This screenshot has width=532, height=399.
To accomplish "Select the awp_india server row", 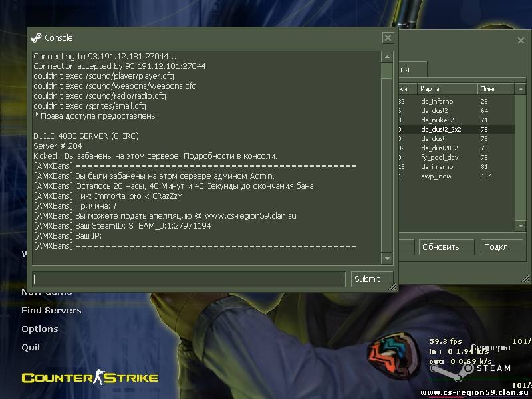I will pyautogui.click(x=456, y=176).
